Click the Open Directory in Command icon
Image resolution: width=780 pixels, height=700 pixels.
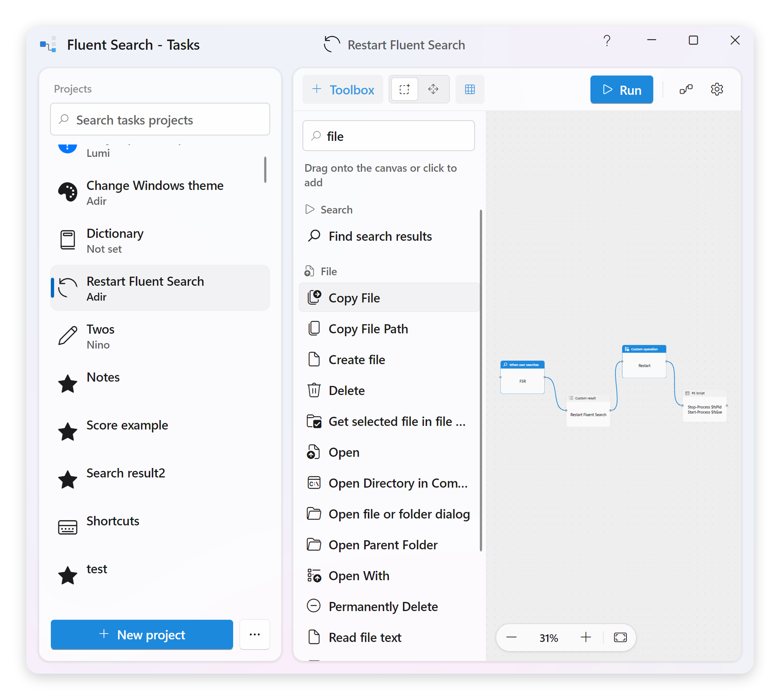point(314,483)
